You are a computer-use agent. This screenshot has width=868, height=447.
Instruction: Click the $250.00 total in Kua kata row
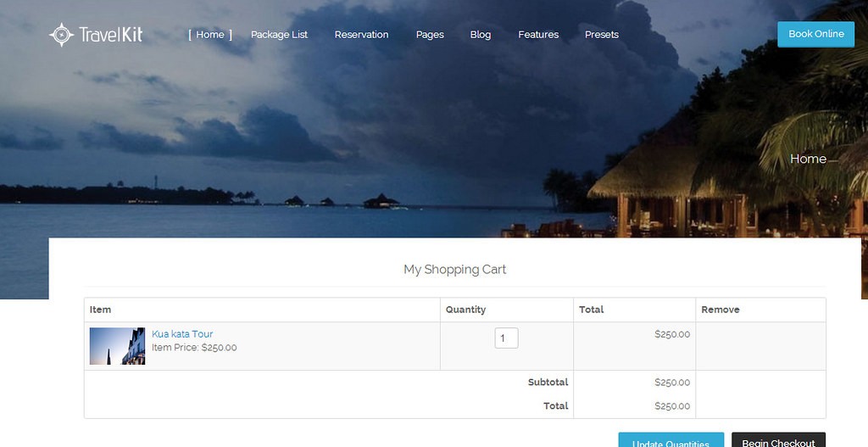click(x=672, y=334)
